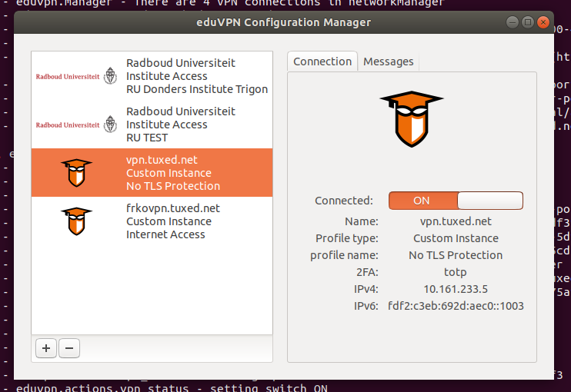Click the add configuration plus button
This screenshot has width=571, height=392.
(46, 348)
